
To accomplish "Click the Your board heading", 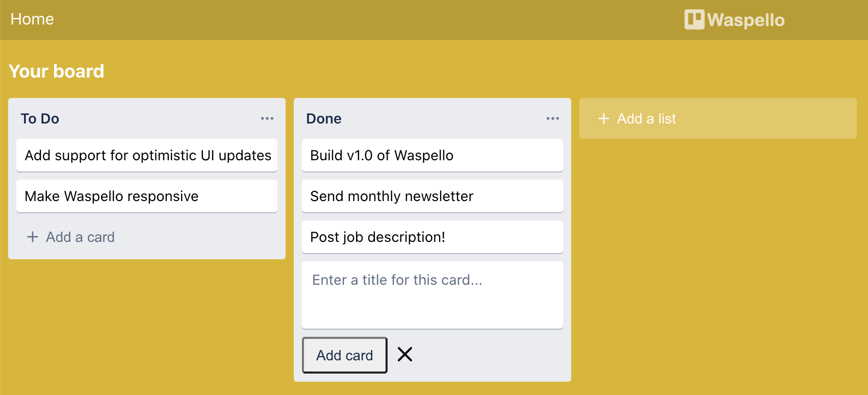I will click(57, 71).
